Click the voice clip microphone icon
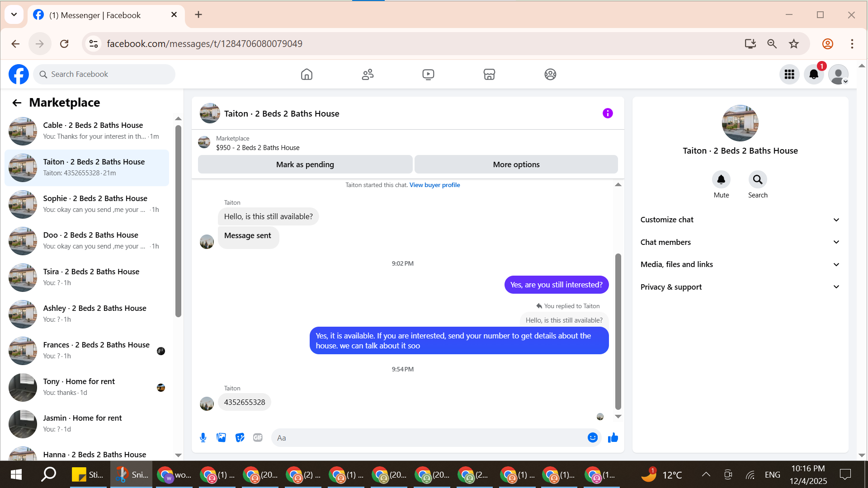This screenshot has width=868, height=488. [x=203, y=437]
